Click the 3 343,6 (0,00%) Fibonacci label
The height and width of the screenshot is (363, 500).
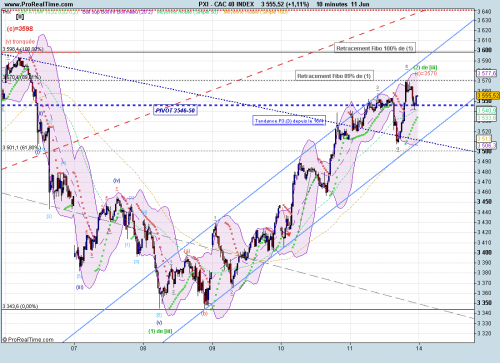[20, 306]
